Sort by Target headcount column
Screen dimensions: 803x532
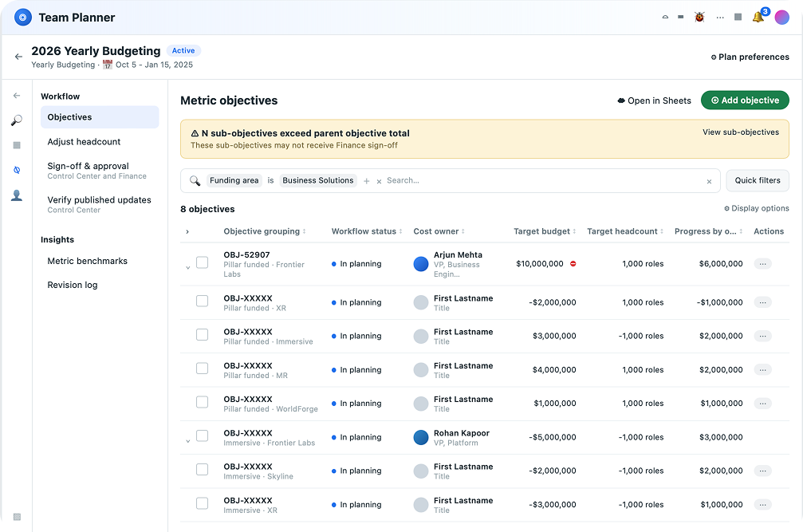pyautogui.click(x=625, y=231)
